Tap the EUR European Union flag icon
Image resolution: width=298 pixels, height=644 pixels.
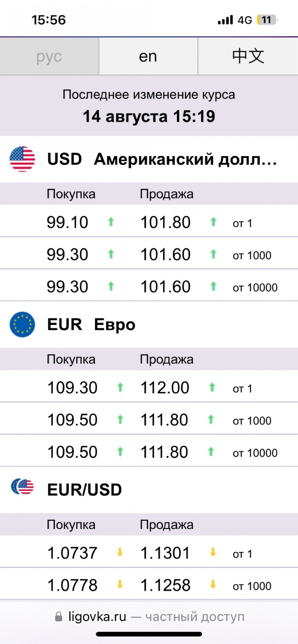pyautogui.click(x=22, y=324)
